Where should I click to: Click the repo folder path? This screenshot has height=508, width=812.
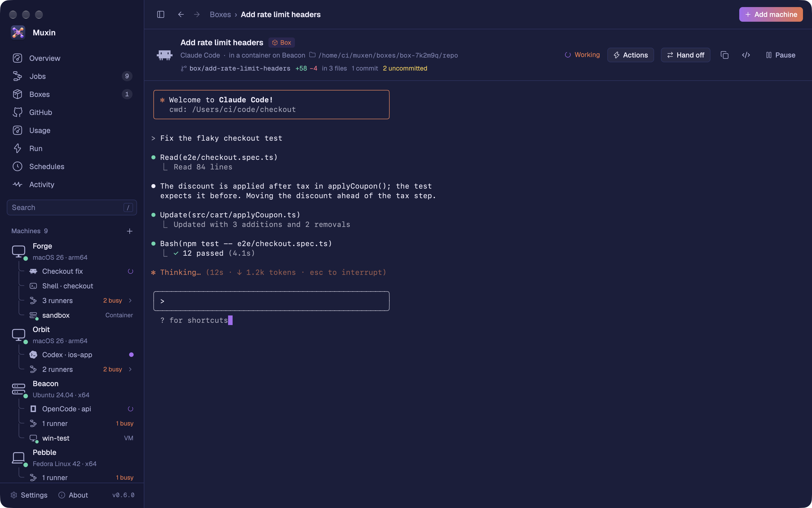click(388, 55)
